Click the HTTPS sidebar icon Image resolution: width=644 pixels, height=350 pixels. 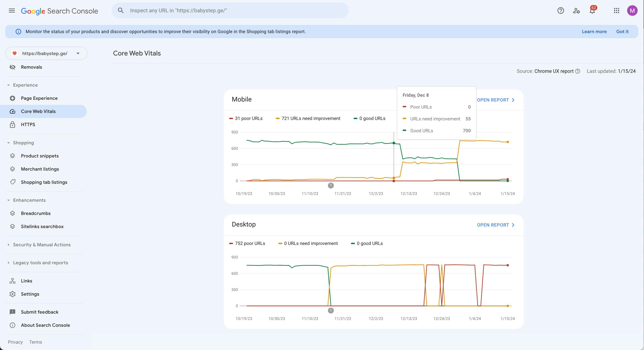(12, 125)
